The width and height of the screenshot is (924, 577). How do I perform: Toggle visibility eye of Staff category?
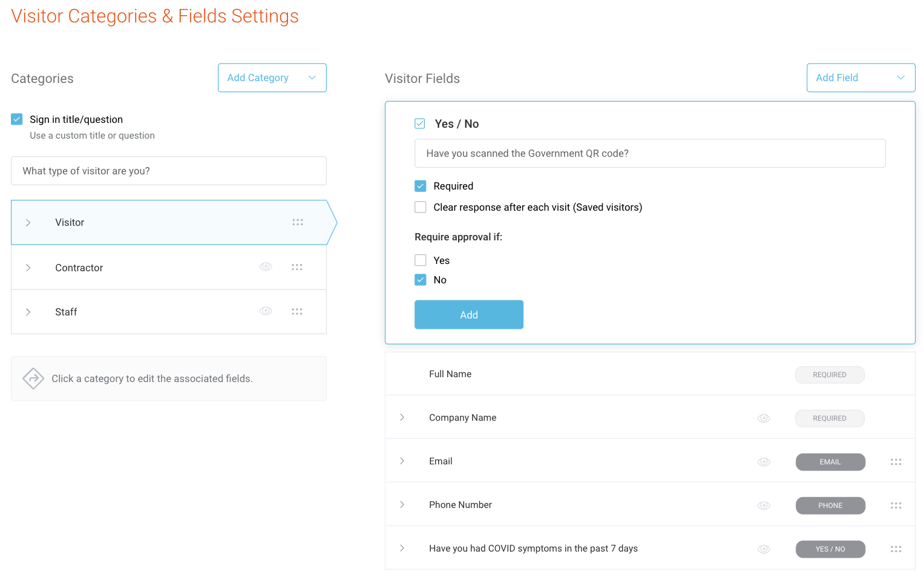[x=266, y=311]
